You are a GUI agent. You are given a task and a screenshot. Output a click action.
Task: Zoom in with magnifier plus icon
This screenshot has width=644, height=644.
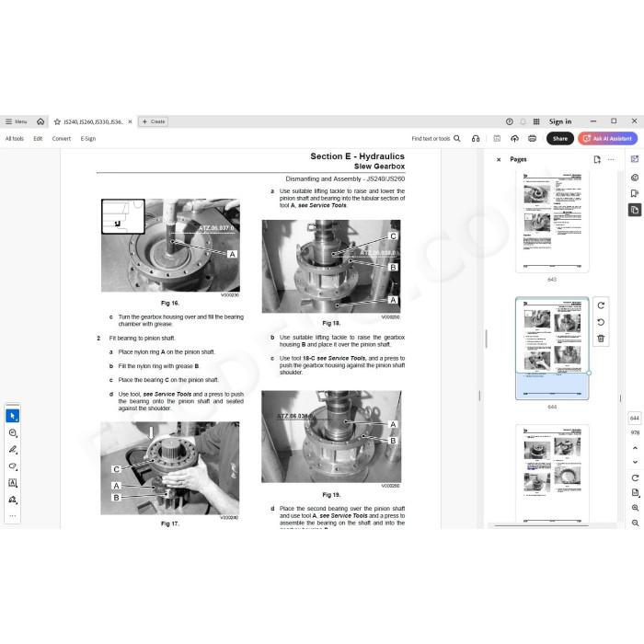(635, 508)
